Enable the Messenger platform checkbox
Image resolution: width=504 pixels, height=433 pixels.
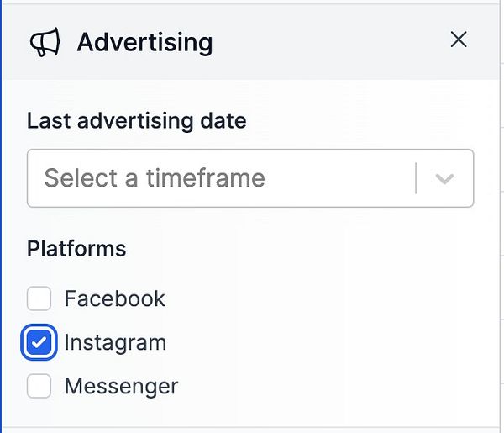[39, 386]
